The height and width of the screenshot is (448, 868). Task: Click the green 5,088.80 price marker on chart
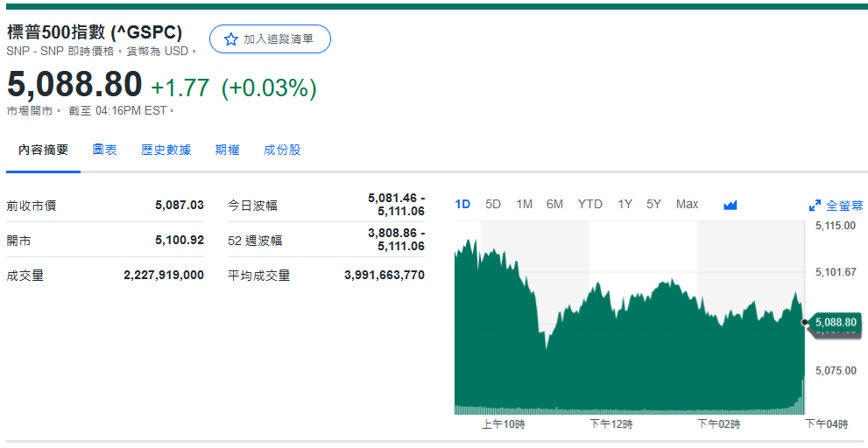[x=835, y=322]
